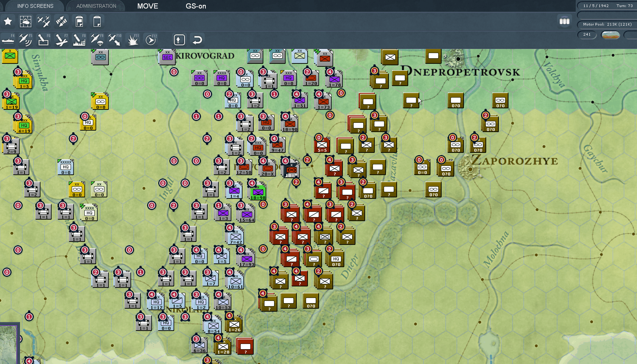The image size is (637, 364).
Task: Select the purple unit marked 1=4
Action: click(x=234, y=190)
